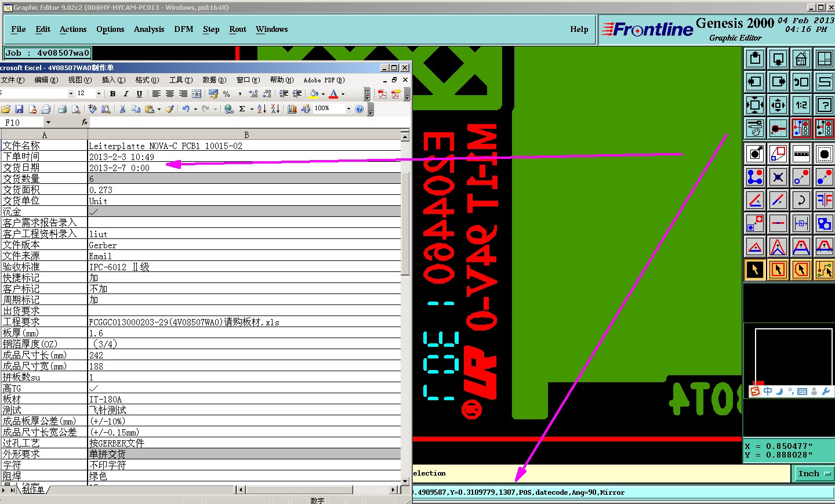Toggle Underline formatting in Excel
This screenshot has height=504, width=835.
[139, 94]
